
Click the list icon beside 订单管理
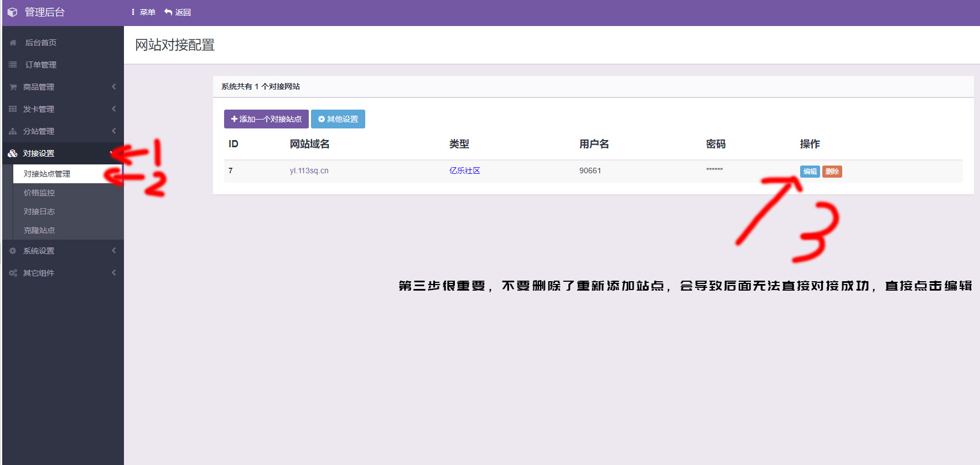click(13, 65)
